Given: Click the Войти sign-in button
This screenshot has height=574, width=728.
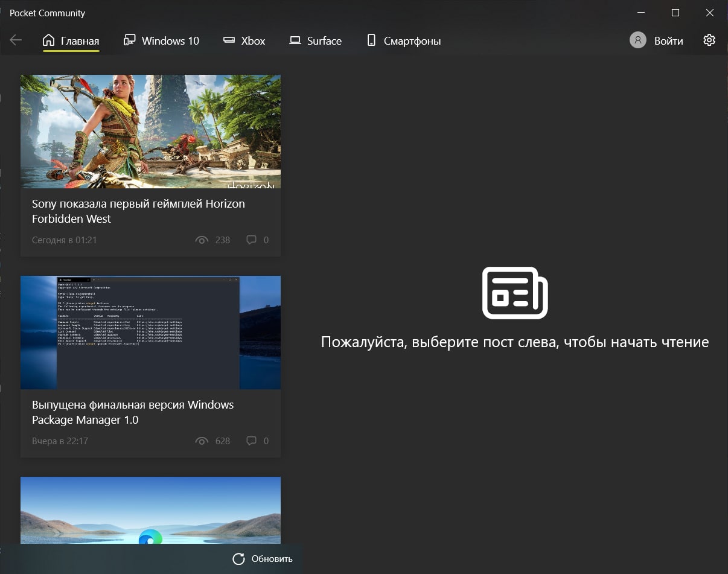Looking at the screenshot, I should point(657,41).
